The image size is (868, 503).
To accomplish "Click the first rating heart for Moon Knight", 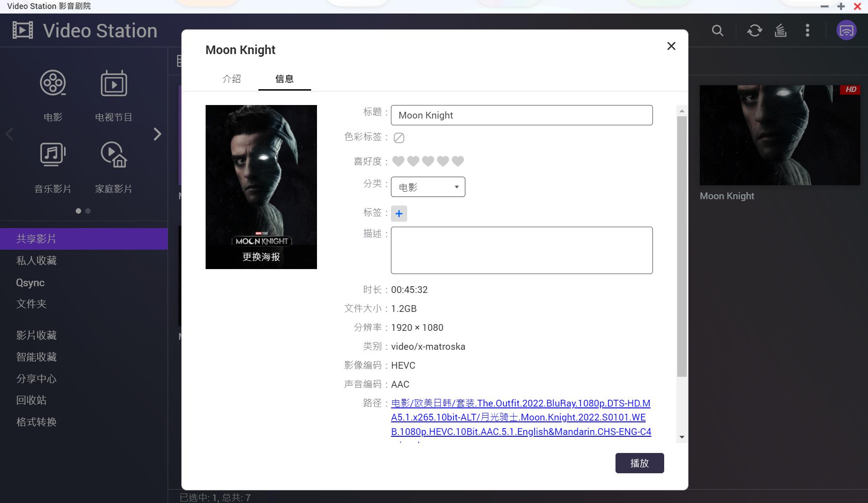I will (398, 161).
